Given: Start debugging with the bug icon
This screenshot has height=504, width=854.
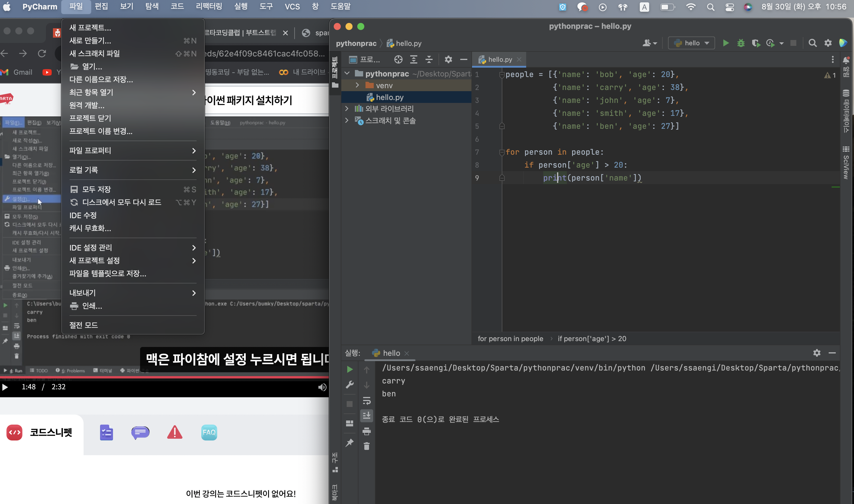Looking at the screenshot, I should (741, 43).
